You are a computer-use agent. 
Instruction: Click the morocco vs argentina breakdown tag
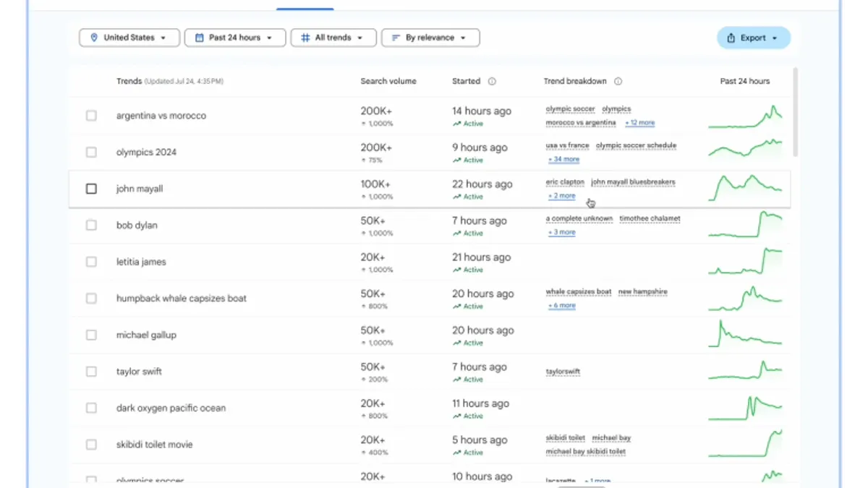pos(581,123)
